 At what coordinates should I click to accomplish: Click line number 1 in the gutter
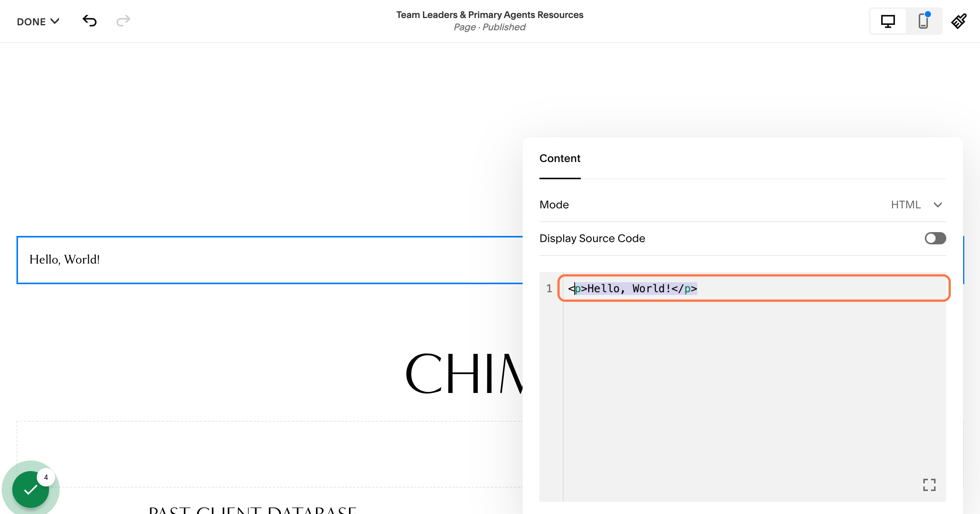pyautogui.click(x=549, y=288)
